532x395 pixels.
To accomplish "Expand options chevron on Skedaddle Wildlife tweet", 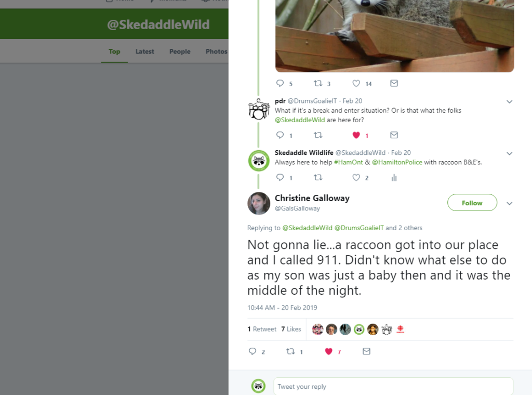I will (x=509, y=153).
